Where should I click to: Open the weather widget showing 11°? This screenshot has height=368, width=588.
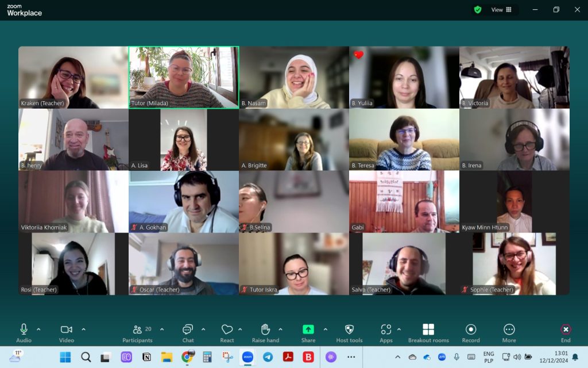[x=16, y=356]
